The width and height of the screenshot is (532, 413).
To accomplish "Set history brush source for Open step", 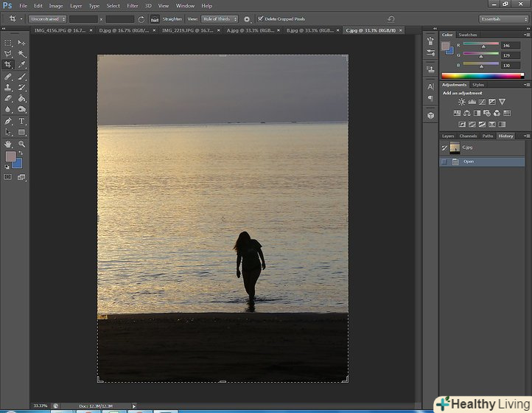I will tap(444, 162).
